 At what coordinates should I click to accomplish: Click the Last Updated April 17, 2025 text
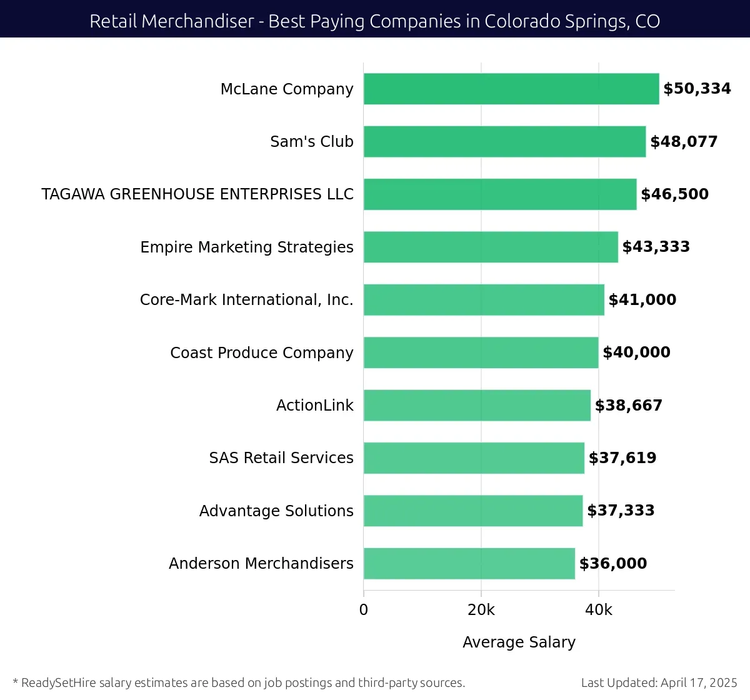[x=659, y=682]
